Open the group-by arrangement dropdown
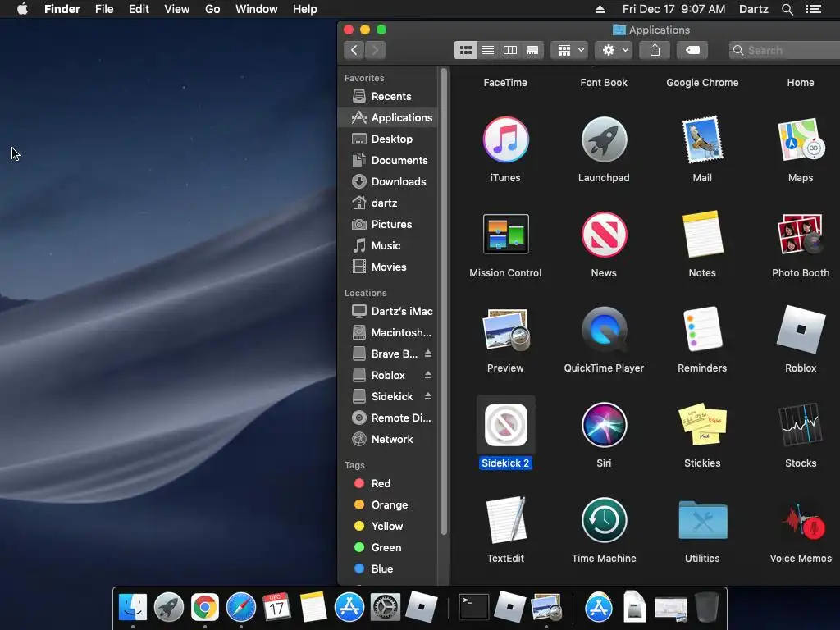Viewport: 840px width, 630px height. click(569, 50)
